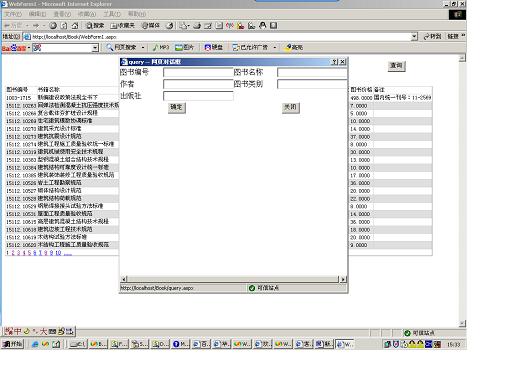Go to results page 2 link

pos(13,253)
